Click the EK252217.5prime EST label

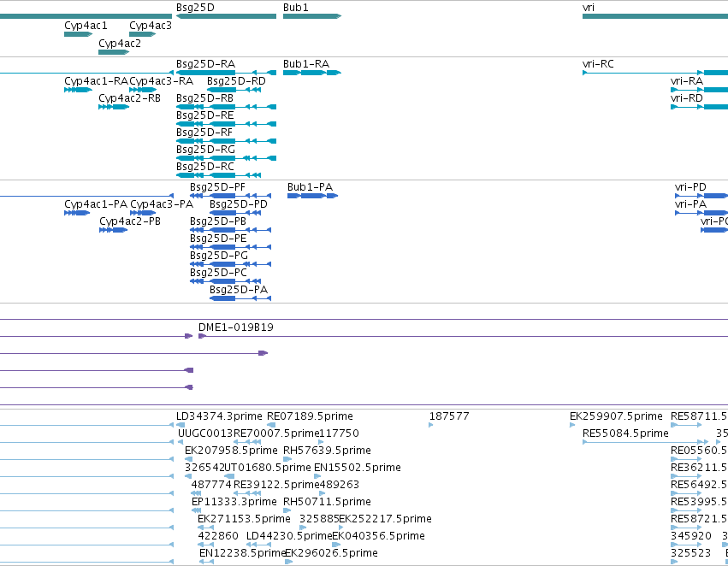click(385, 519)
